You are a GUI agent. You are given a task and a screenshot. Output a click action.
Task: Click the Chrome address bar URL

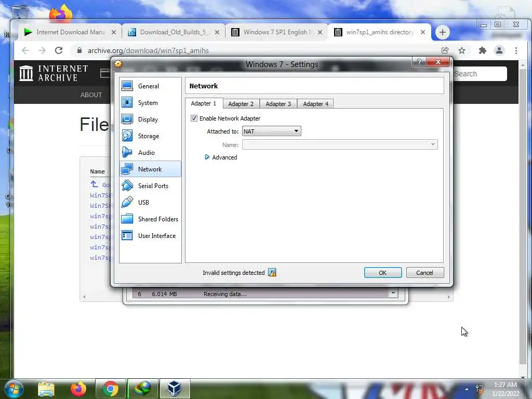tap(148, 50)
